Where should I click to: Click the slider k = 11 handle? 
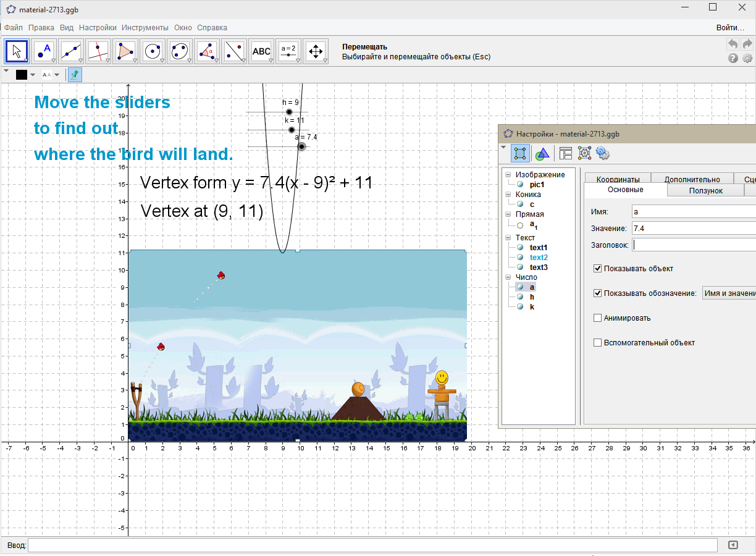coord(292,130)
